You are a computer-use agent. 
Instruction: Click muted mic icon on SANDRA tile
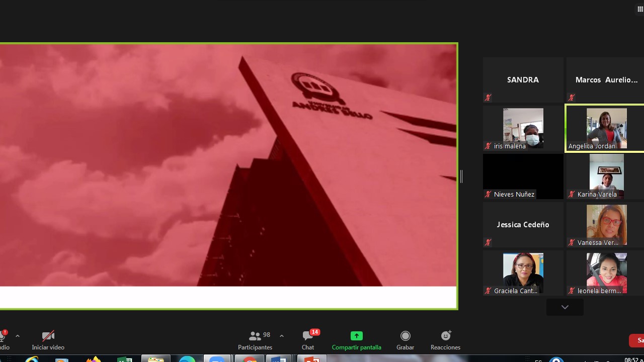pos(488,98)
